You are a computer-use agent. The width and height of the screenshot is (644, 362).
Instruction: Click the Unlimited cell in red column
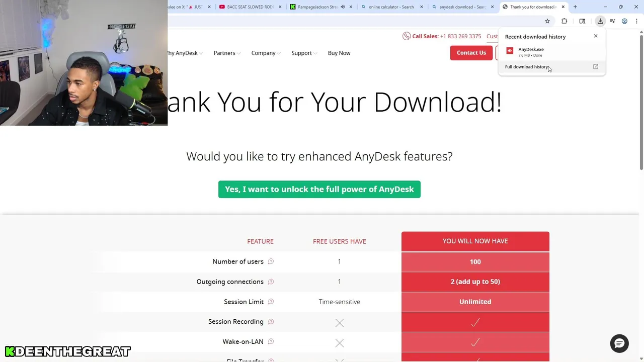click(x=475, y=302)
